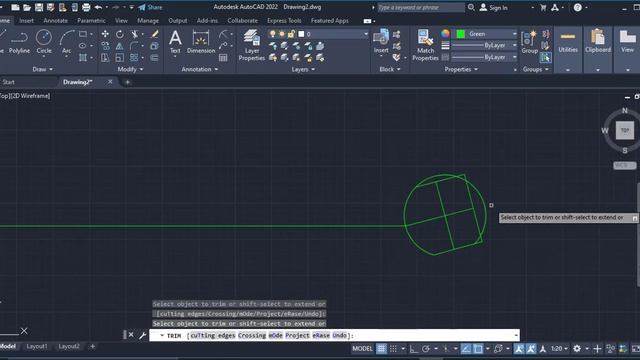Select the Ellipse tool in Draw panel
The image size is (640, 360).
[x=82, y=46]
